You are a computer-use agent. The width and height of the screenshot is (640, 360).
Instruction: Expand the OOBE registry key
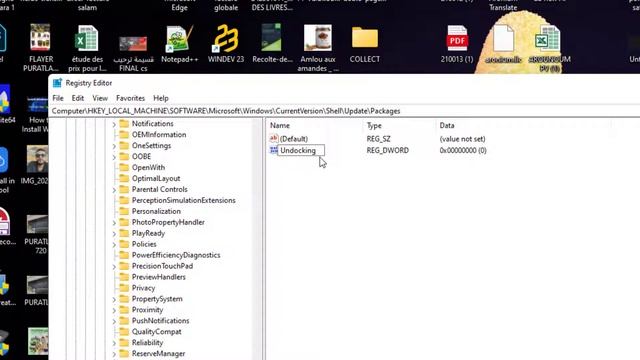point(114,157)
